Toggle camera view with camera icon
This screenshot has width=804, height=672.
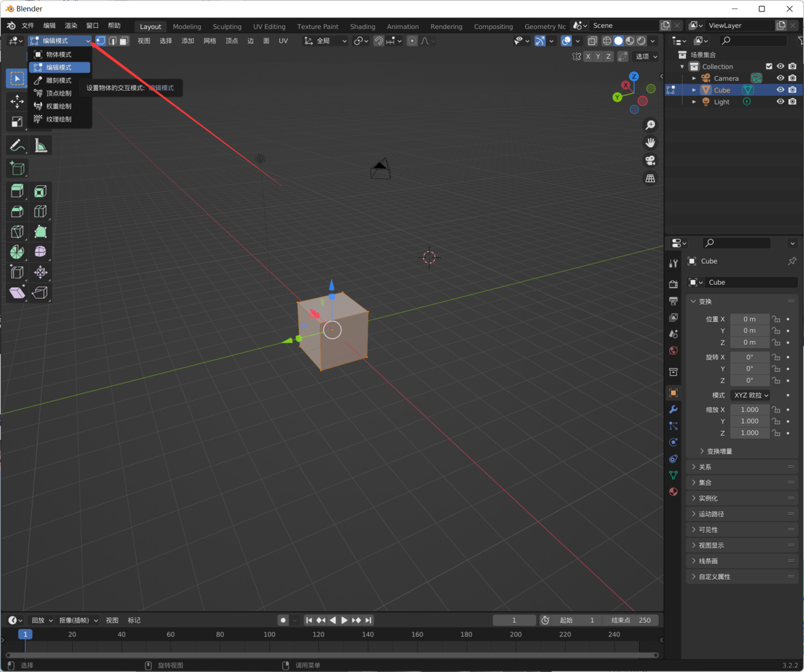[x=650, y=160]
